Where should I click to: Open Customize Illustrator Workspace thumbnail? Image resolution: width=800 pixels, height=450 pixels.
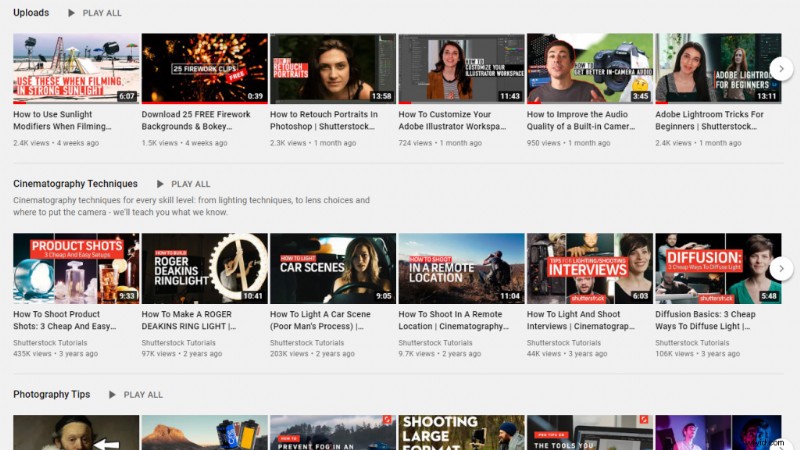tap(461, 68)
